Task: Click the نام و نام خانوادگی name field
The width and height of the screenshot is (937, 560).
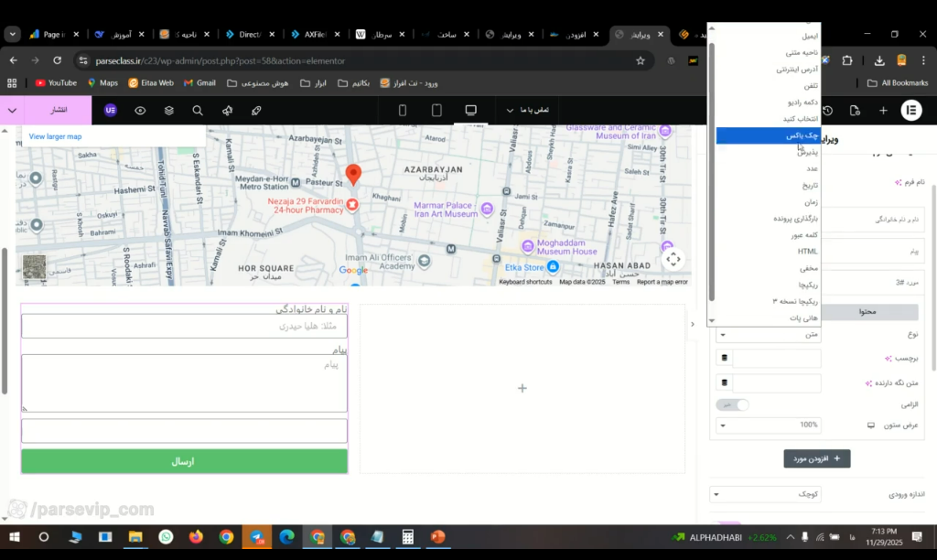Action: point(184,327)
